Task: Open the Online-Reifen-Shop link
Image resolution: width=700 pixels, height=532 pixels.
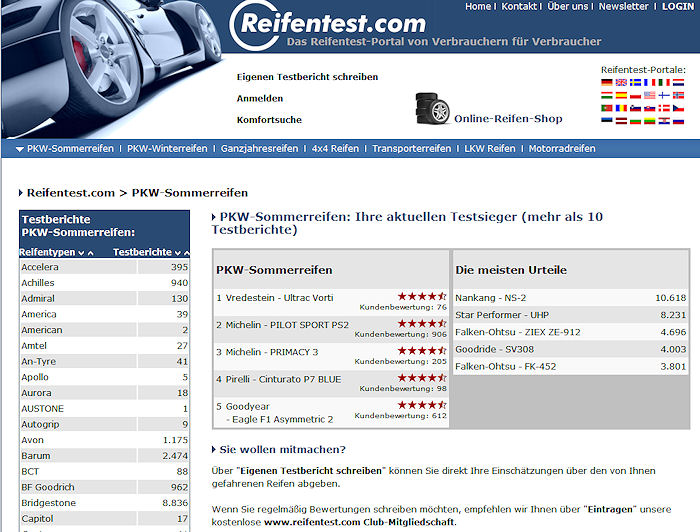Action: pyautogui.click(x=508, y=119)
